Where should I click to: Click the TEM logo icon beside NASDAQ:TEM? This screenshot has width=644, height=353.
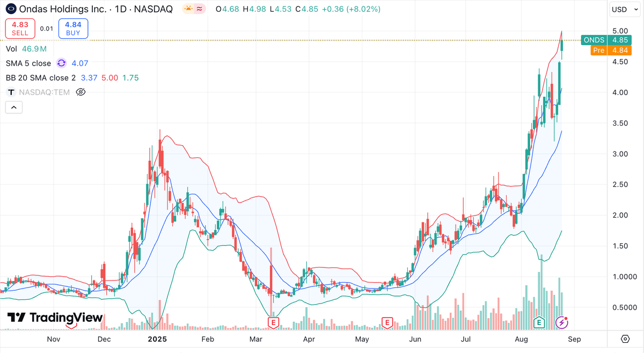pos(11,92)
